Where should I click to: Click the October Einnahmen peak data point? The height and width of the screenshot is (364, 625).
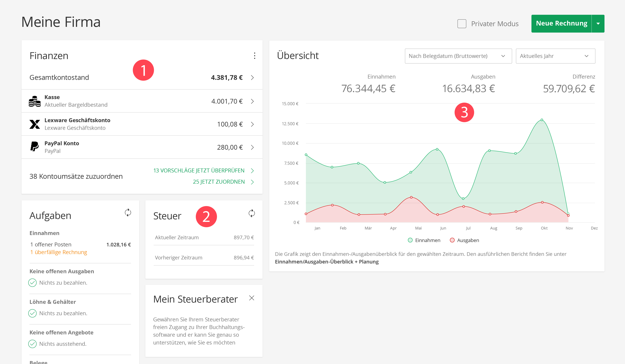(542, 120)
